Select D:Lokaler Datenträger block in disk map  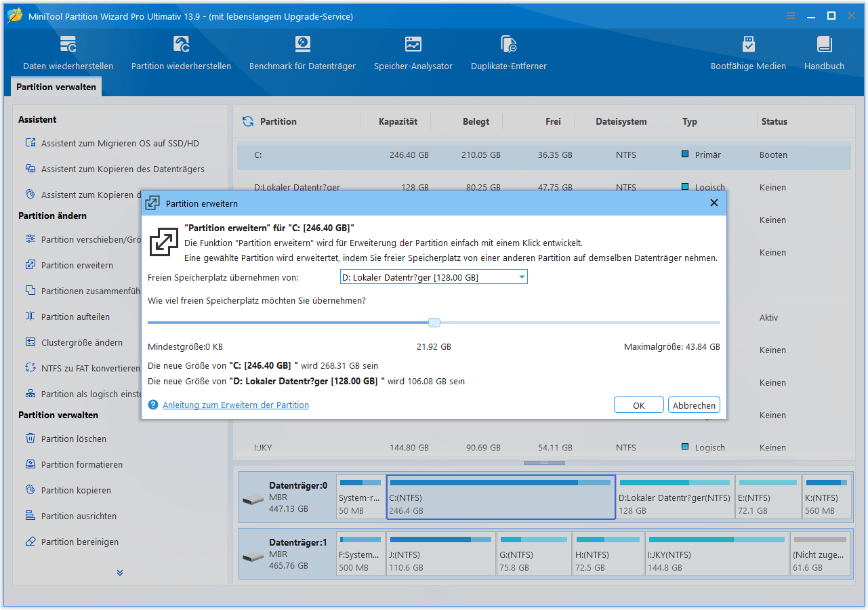tap(675, 497)
